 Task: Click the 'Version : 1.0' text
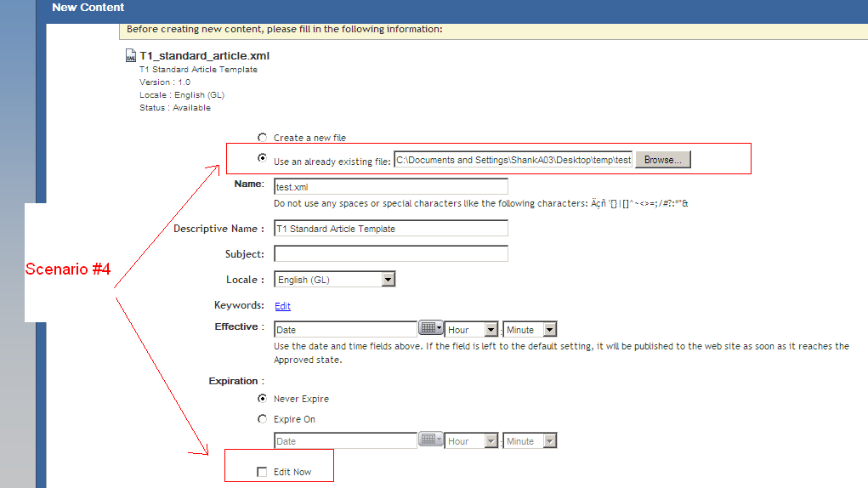point(165,82)
